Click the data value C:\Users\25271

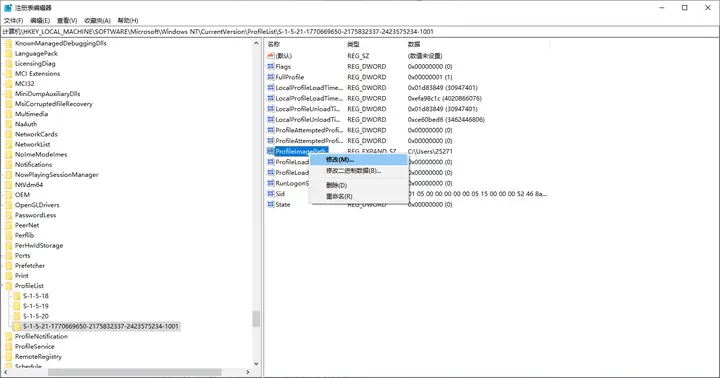430,151
